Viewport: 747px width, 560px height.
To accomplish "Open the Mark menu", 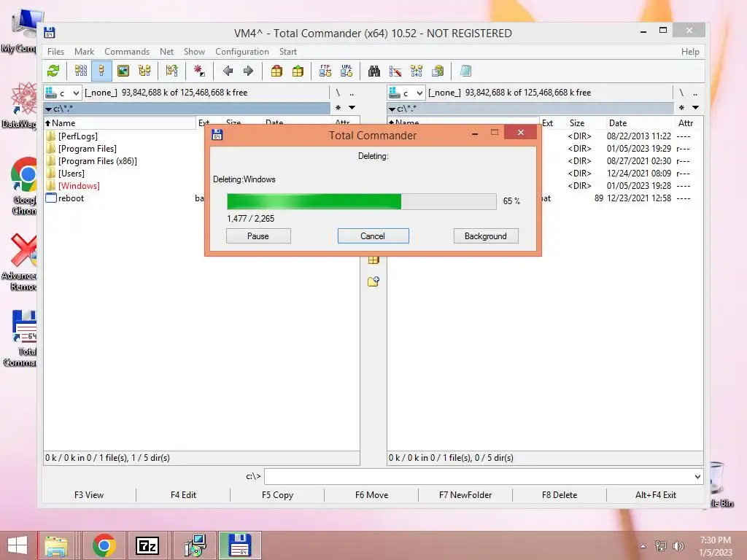I will [85, 52].
